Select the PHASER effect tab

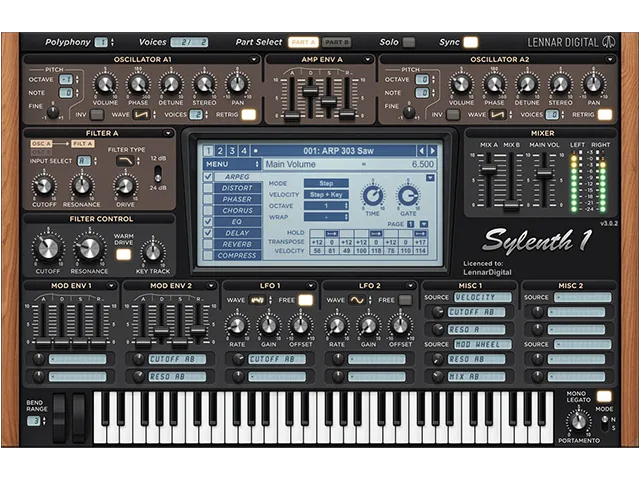click(x=237, y=199)
